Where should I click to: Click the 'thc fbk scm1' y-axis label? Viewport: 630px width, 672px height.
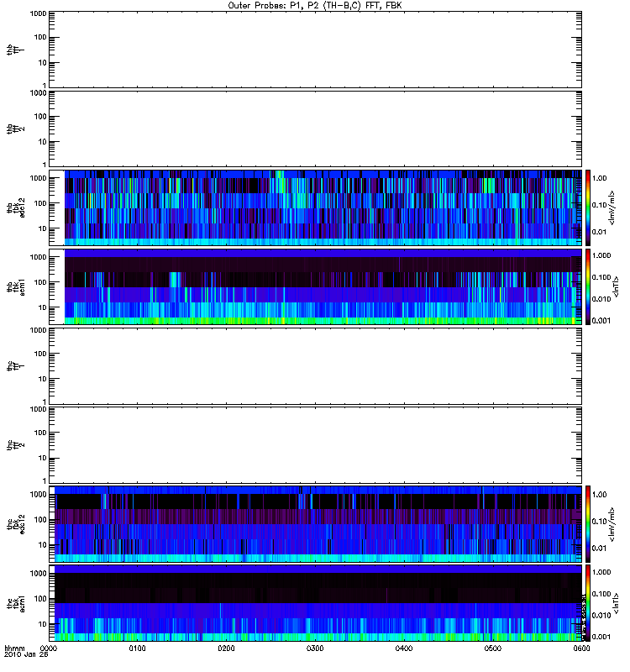[16, 603]
